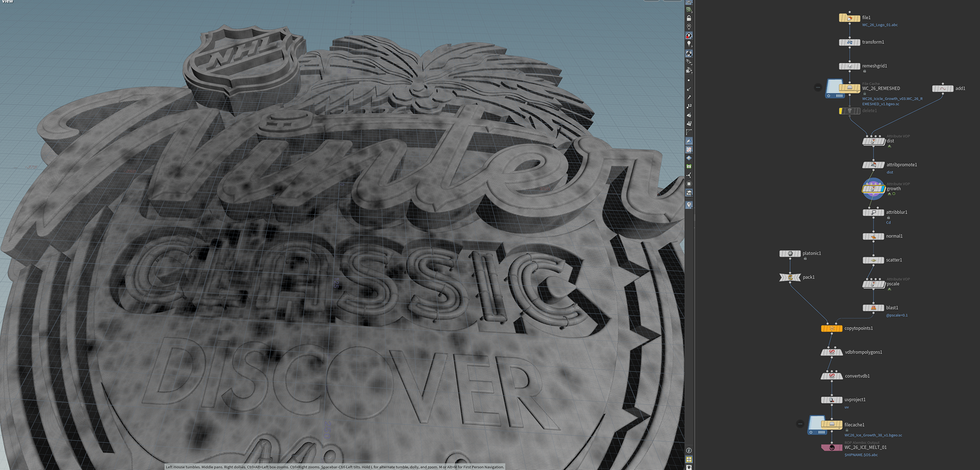Click the orange copytopoints1 node
This screenshot has height=470, width=980.
click(831, 328)
